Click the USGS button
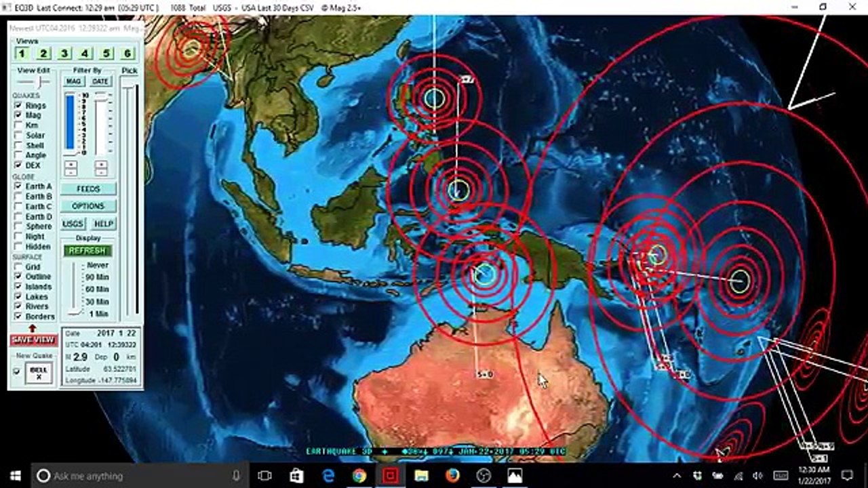This screenshot has width=868, height=488. click(x=73, y=224)
